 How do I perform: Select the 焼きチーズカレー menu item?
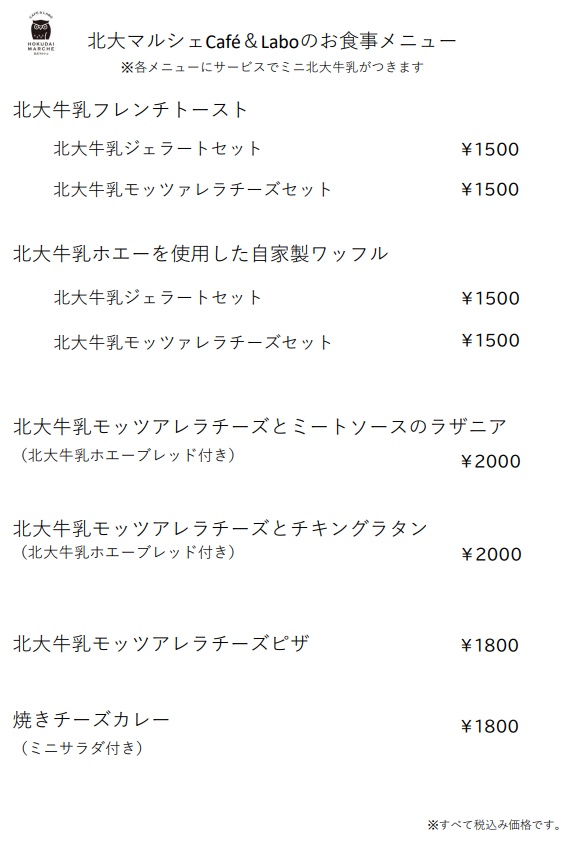click(91, 720)
